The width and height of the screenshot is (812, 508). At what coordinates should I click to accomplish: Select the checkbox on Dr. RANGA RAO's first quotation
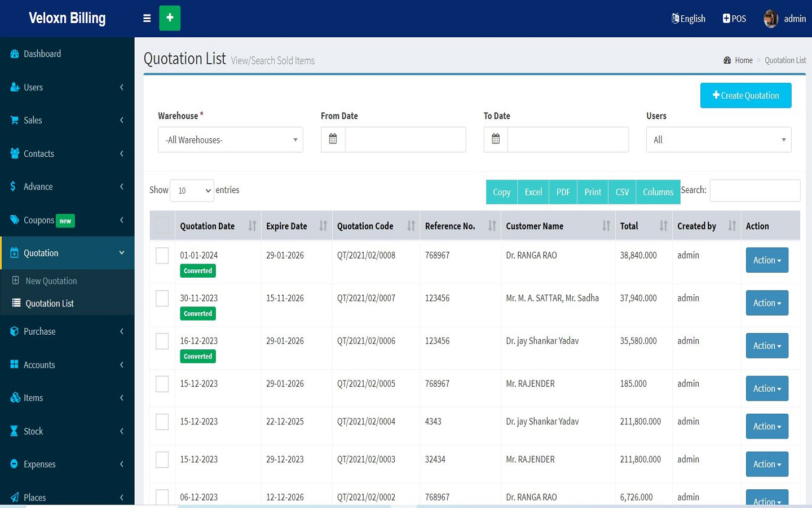(162, 255)
